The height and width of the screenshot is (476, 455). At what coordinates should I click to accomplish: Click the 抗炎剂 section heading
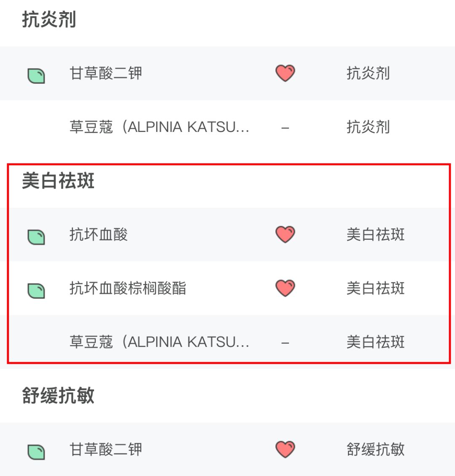pyautogui.click(x=49, y=20)
